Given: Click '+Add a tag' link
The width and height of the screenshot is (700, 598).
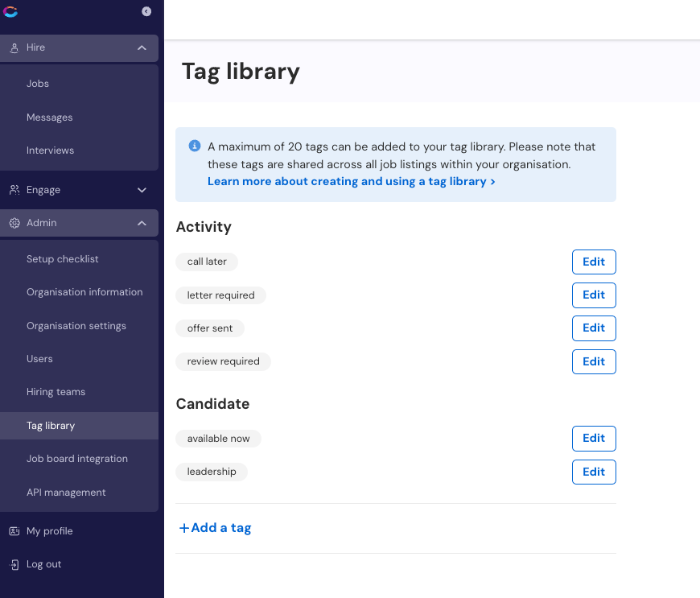Looking at the screenshot, I should click(215, 528).
